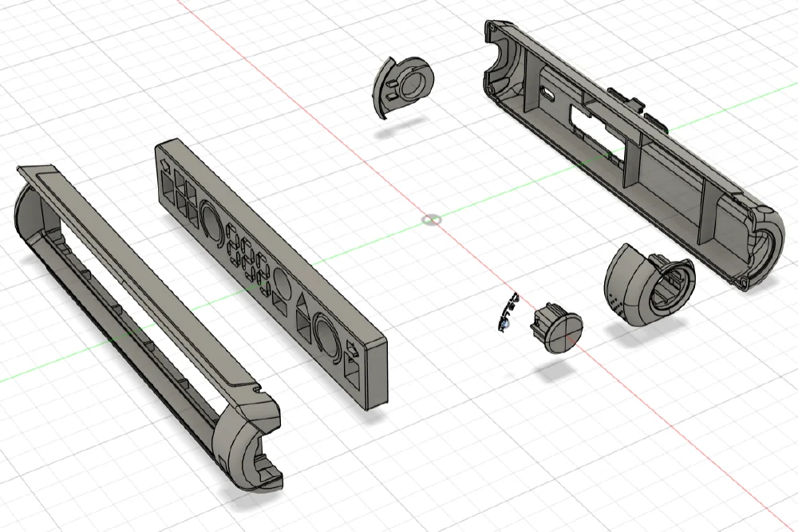The height and width of the screenshot is (532, 798).
Task: Select the upward triangle cutout on plate
Action: pos(306,307)
